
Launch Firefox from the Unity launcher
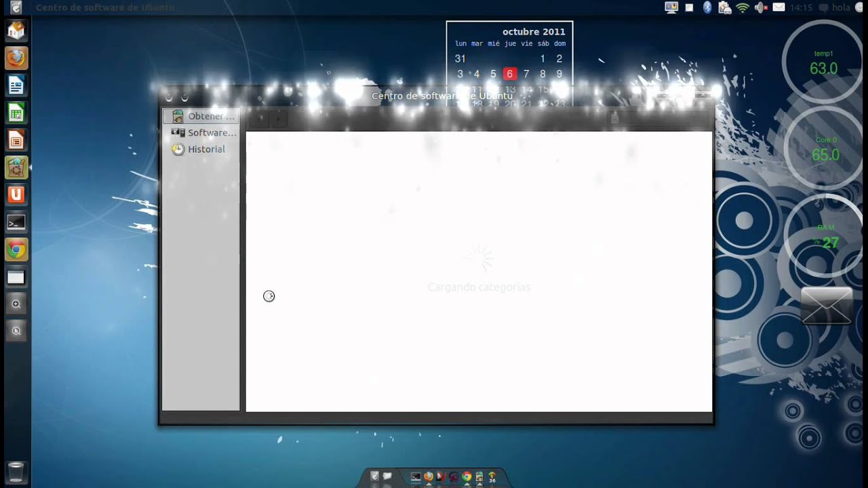click(x=16, y=58)
